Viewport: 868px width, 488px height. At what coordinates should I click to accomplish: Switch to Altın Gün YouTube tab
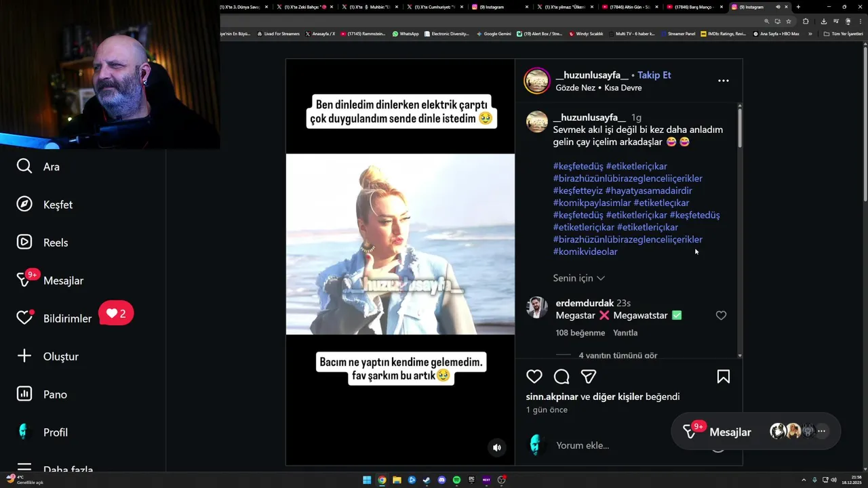[x=630, y=7]
